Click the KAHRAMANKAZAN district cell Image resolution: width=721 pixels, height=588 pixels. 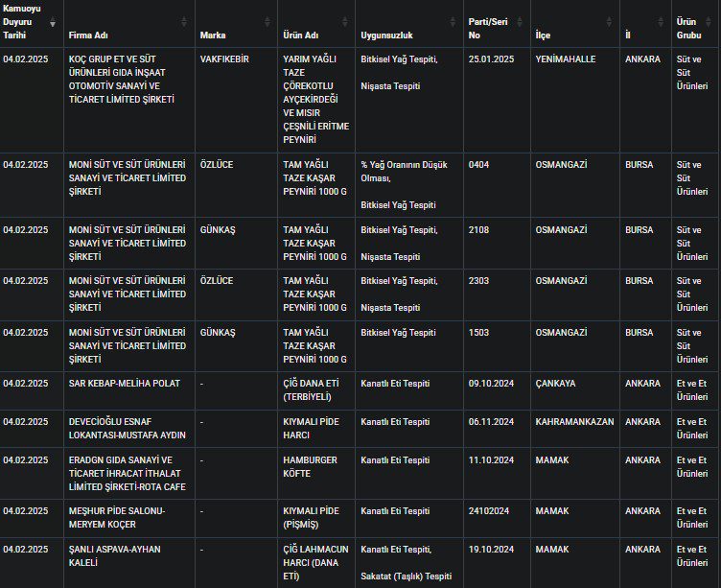click(574, 422)
